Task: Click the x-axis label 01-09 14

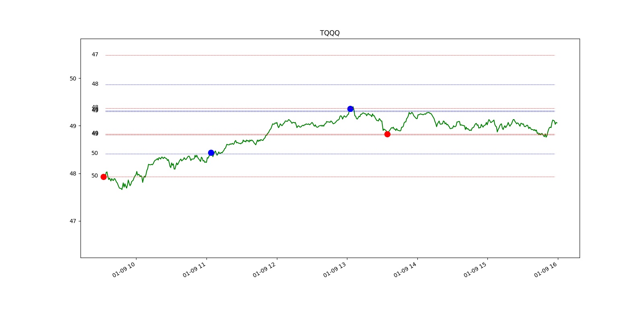Action: coord(405,269)
